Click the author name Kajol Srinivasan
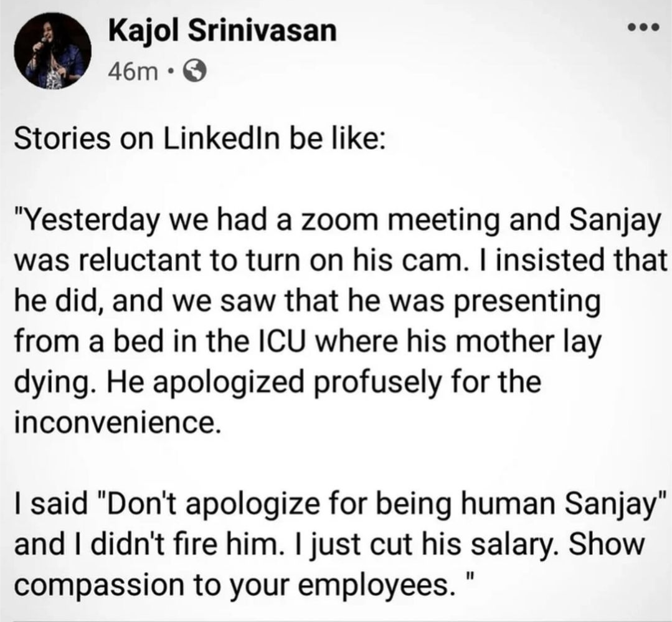The height and width of the screenshot is (622, 672). coord(222,31)
